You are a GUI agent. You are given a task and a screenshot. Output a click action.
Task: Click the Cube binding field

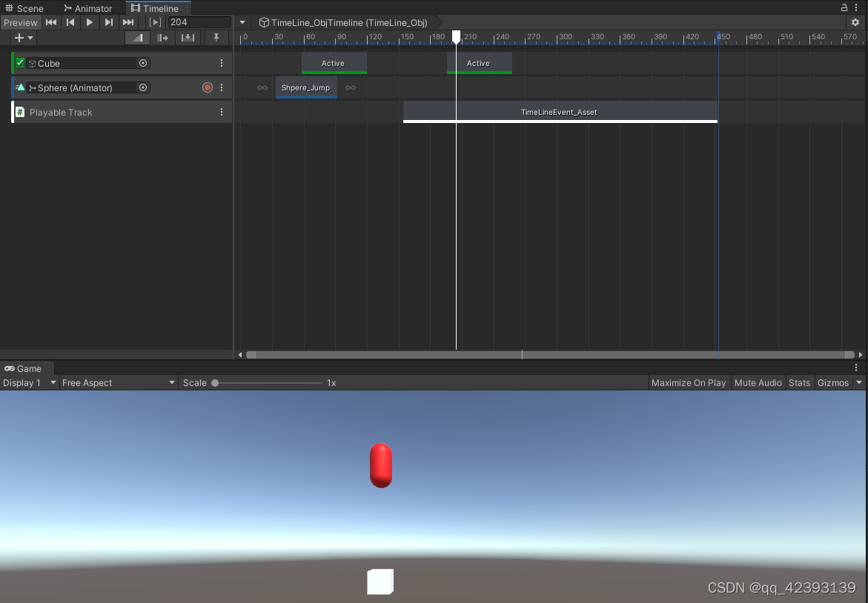click(88, 63)
